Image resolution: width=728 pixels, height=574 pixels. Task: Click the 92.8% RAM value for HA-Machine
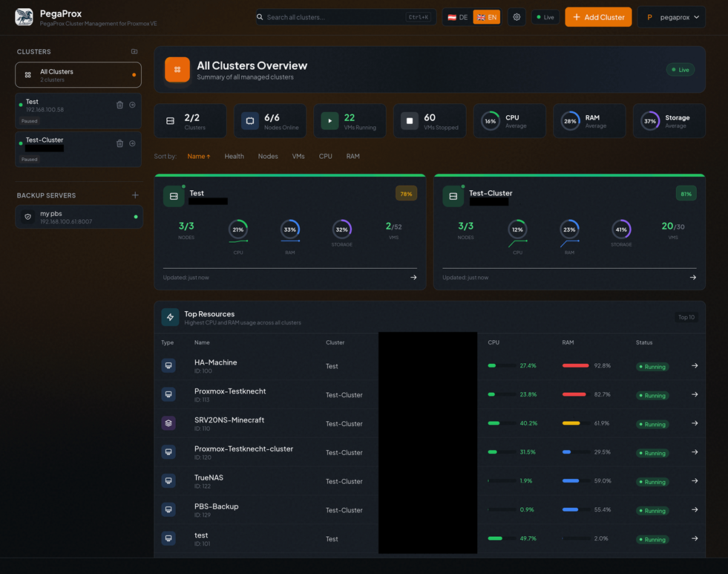coord(602,366)
